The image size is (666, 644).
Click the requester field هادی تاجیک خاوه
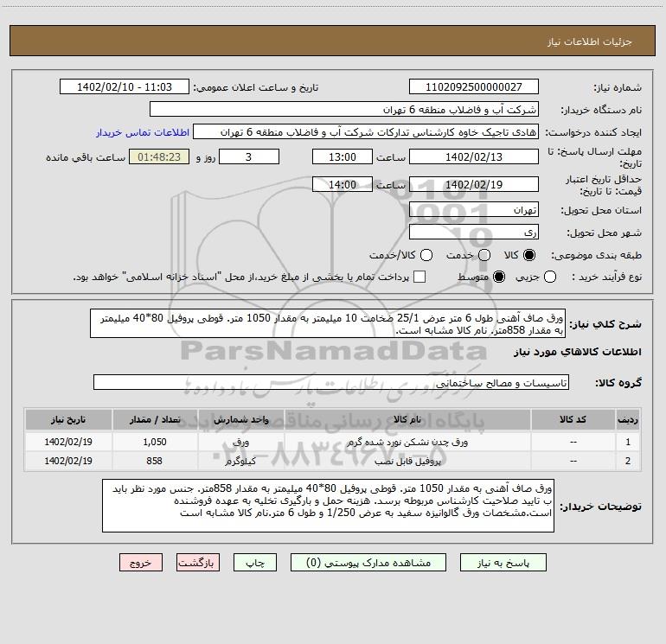[x=366, y=132]
